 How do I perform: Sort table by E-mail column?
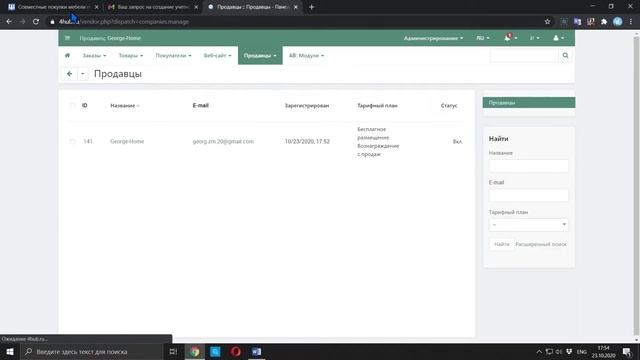pos(200,105)
